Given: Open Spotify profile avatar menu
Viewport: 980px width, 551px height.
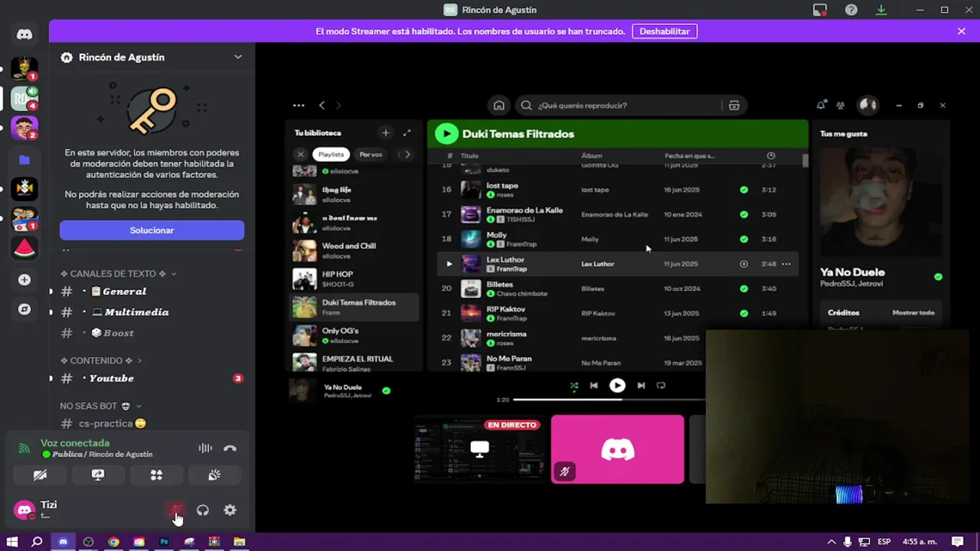Looking at the screenshot, I should pos(867,105).
